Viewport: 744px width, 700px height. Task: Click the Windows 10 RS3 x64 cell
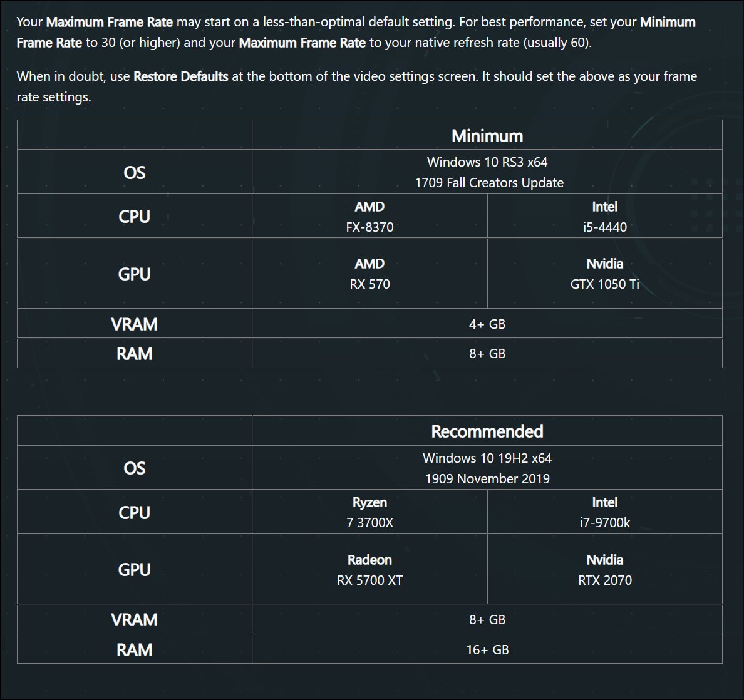487,172
